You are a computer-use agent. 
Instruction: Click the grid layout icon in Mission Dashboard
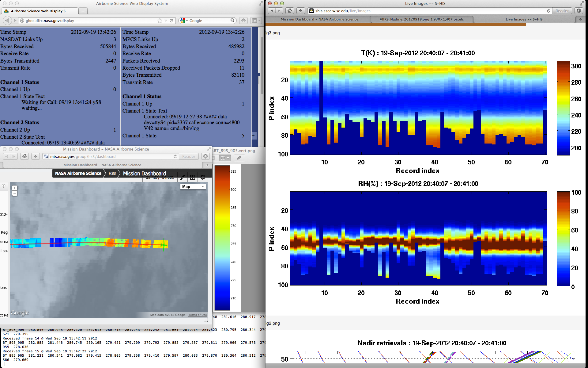coord(193,177)
